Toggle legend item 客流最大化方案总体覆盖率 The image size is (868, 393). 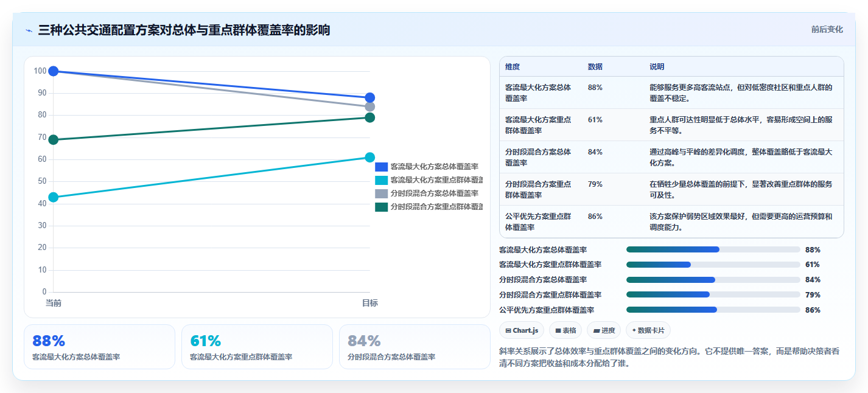click(426, 167)
